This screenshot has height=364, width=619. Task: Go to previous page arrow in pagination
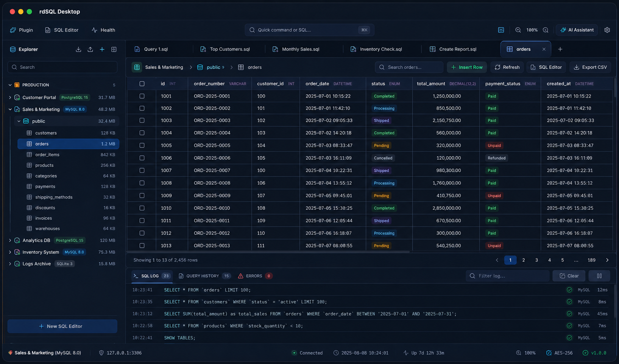pyautogui.click(x=497, y=260)
